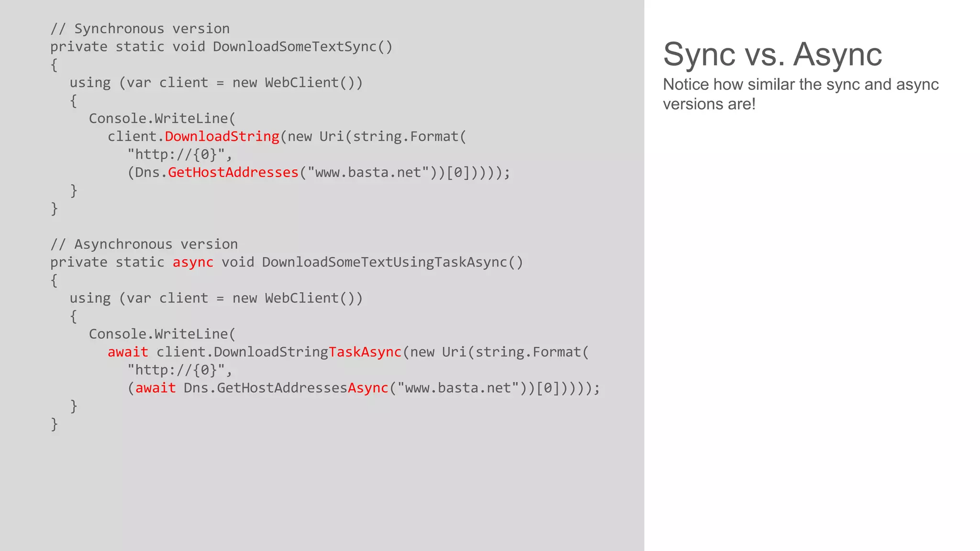Click the '// Synchronous version' comment

(140, 29)
